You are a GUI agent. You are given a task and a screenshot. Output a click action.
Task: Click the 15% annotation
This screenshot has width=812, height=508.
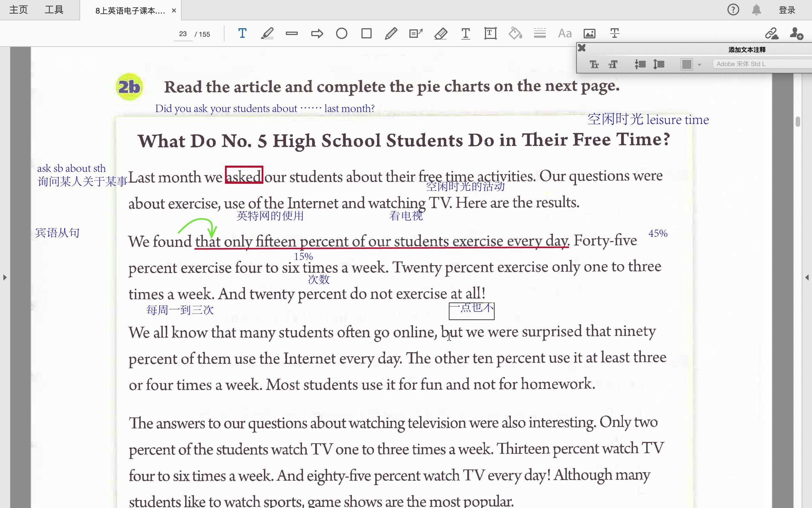click(x=303, y=256)
